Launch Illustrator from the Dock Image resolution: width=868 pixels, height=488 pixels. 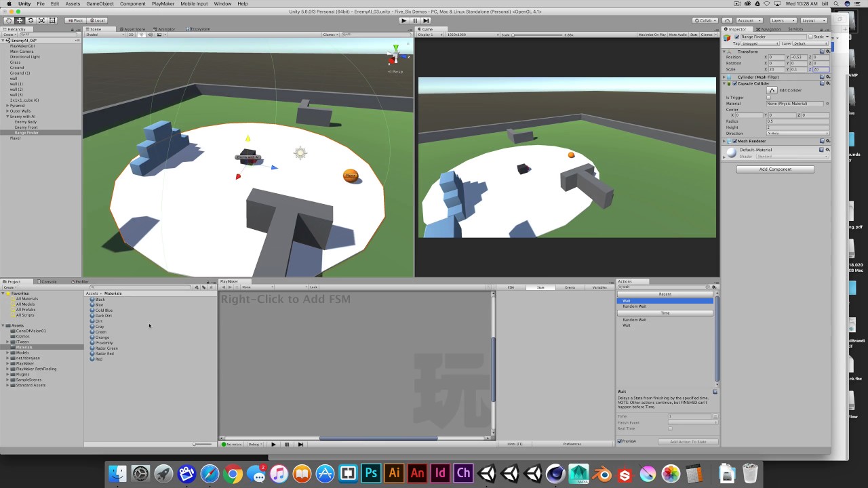394,474
